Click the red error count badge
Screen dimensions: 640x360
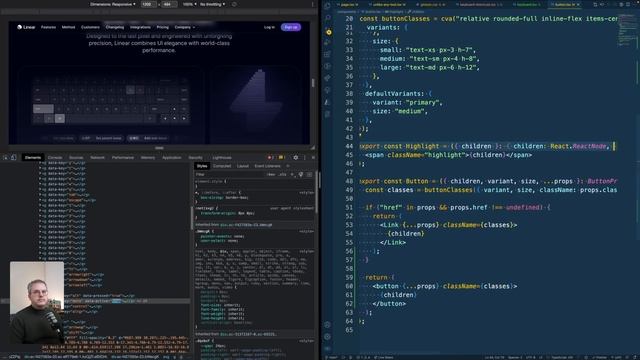(270, 158)
